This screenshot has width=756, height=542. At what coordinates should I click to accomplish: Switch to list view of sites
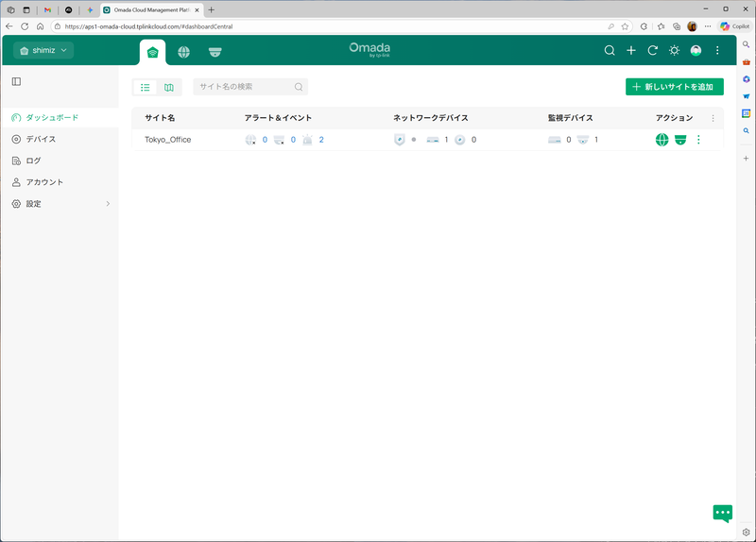146,87
